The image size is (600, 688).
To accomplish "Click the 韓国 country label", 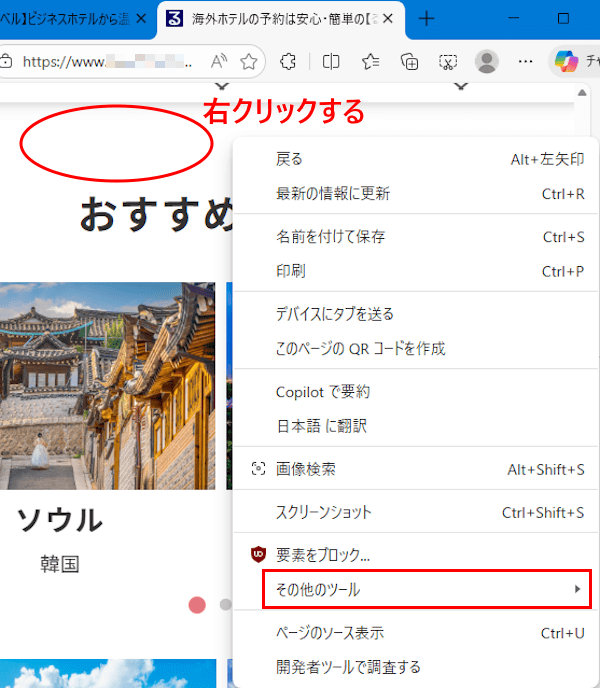I will pos(60,564).
